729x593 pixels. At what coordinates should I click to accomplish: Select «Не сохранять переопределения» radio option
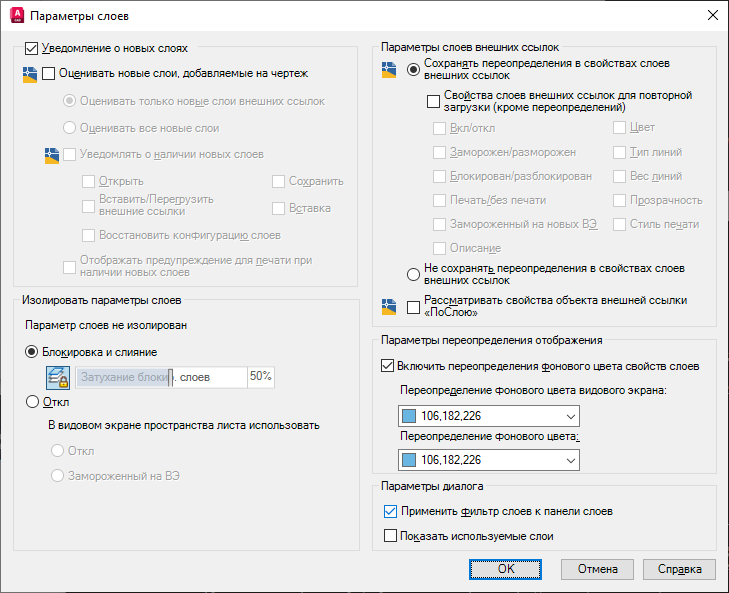[414, 274]
